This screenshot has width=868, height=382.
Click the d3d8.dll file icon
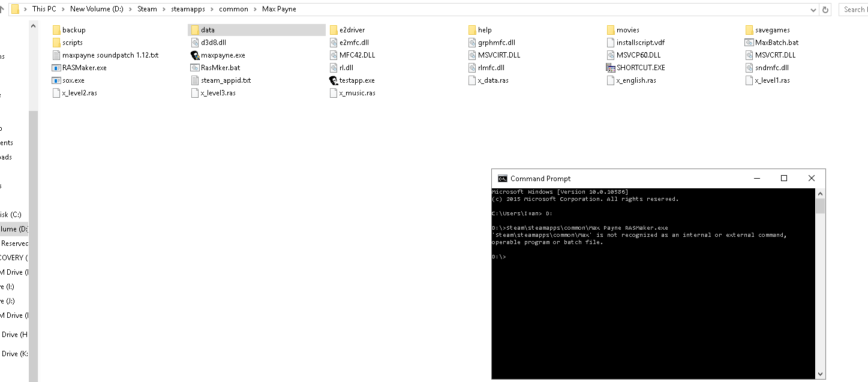[x=195, y=43]
